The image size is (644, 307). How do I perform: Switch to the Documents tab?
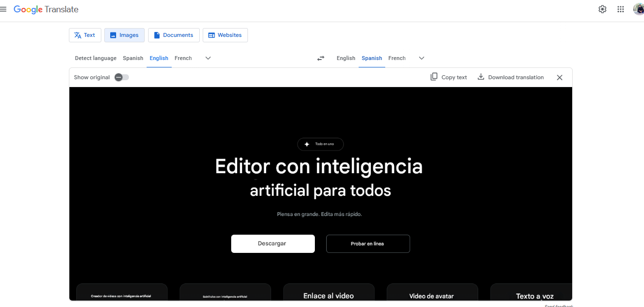tap(174, 35)
